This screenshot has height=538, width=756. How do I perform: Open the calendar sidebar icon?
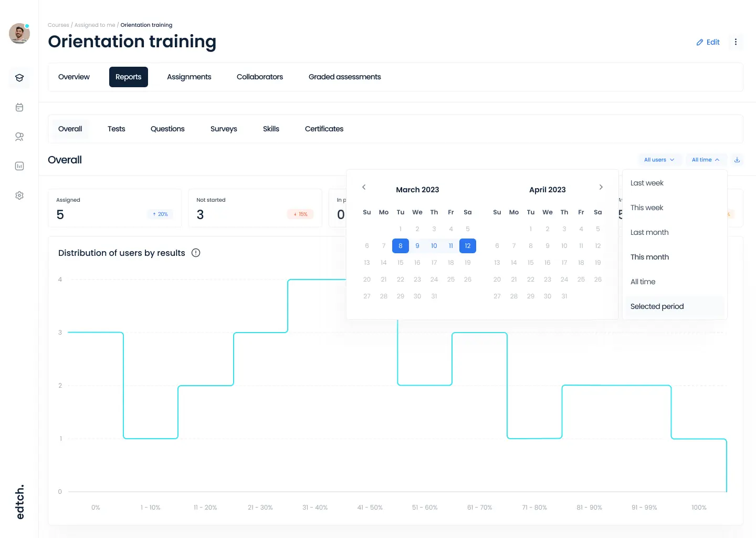pos(19,107)
